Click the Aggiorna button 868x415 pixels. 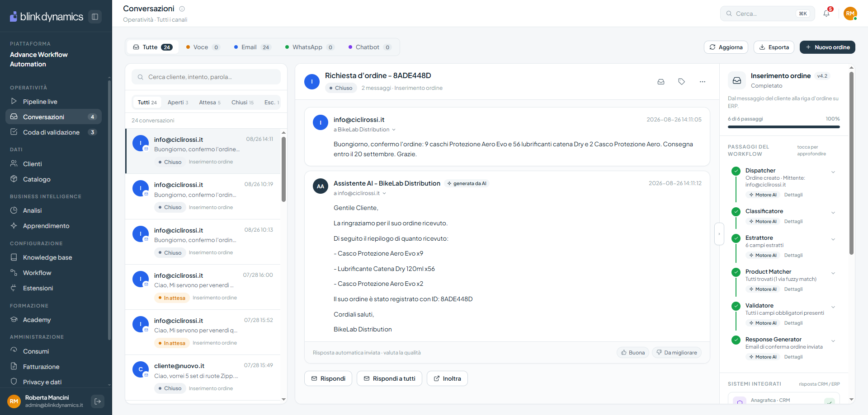(726, 47)
